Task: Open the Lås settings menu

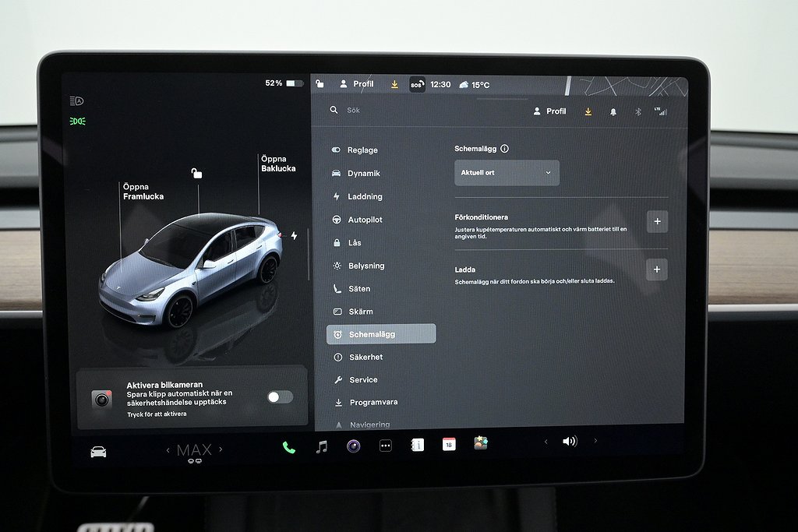Action: 347,242
